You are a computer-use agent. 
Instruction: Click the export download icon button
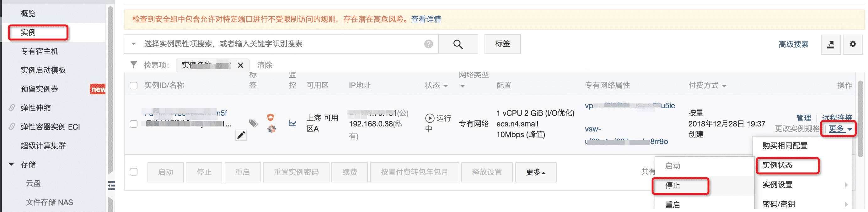[830, 44]
